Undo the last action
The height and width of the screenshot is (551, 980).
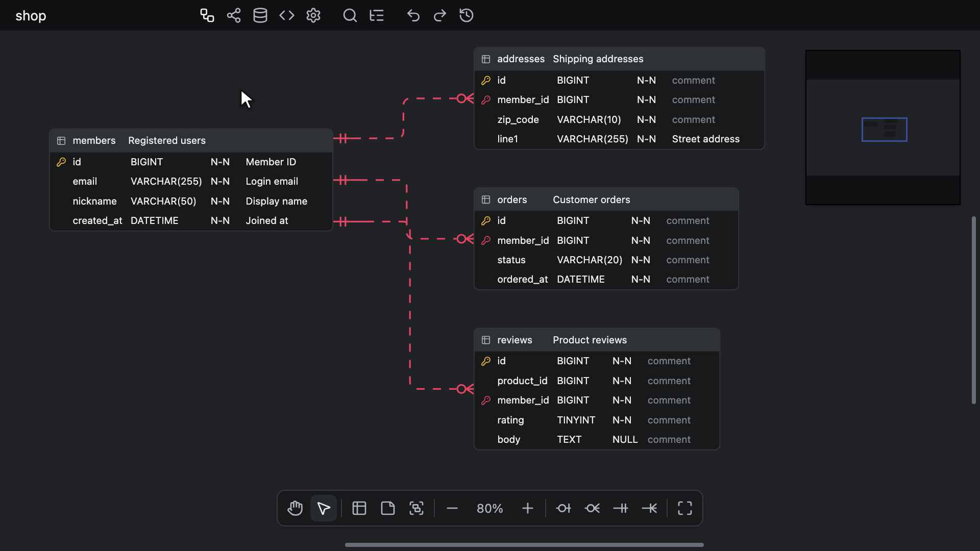pos(413,15)
